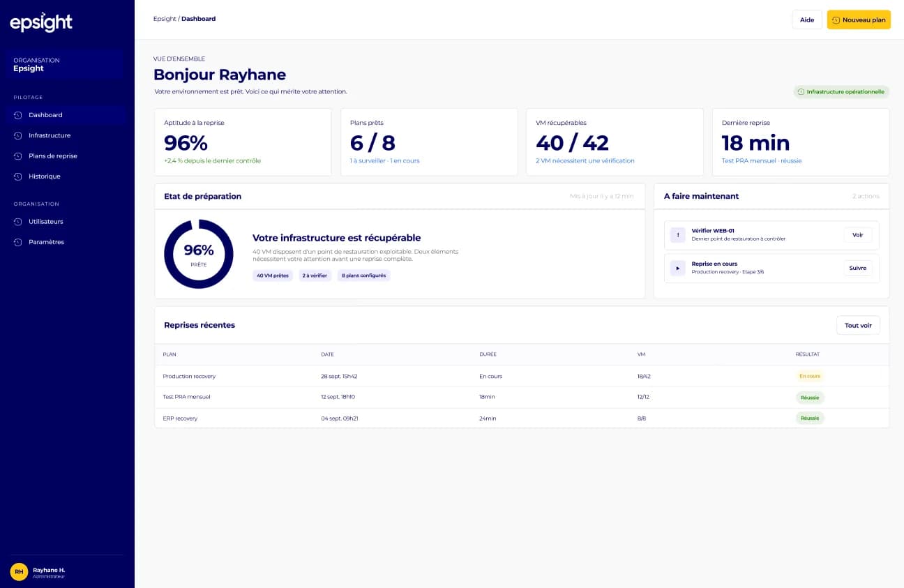
Task: Click the play icon beside Reprise en cours
Action: (x=677, y=269)
